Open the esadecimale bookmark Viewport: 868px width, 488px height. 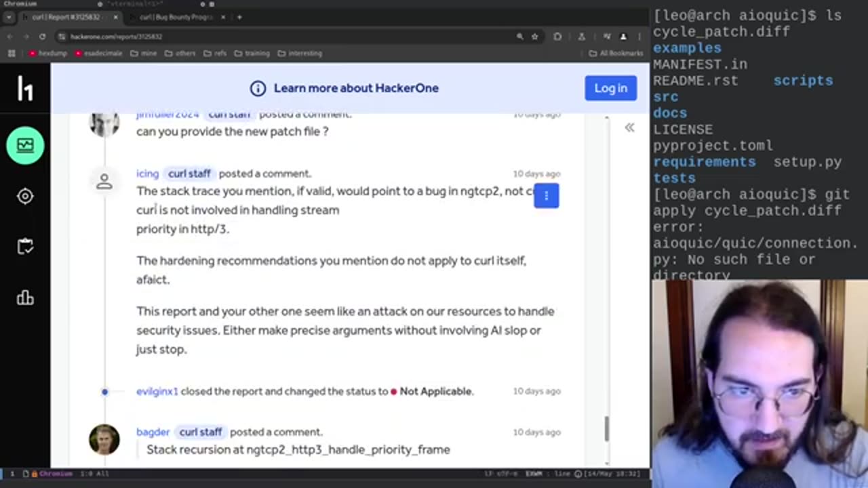[99, 54]
